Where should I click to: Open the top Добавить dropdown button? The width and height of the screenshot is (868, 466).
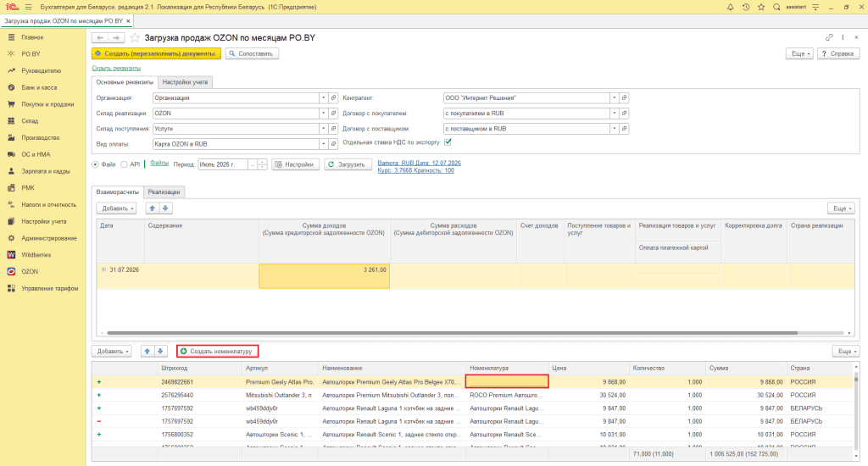pyautogui.click(x=118, y=208)
